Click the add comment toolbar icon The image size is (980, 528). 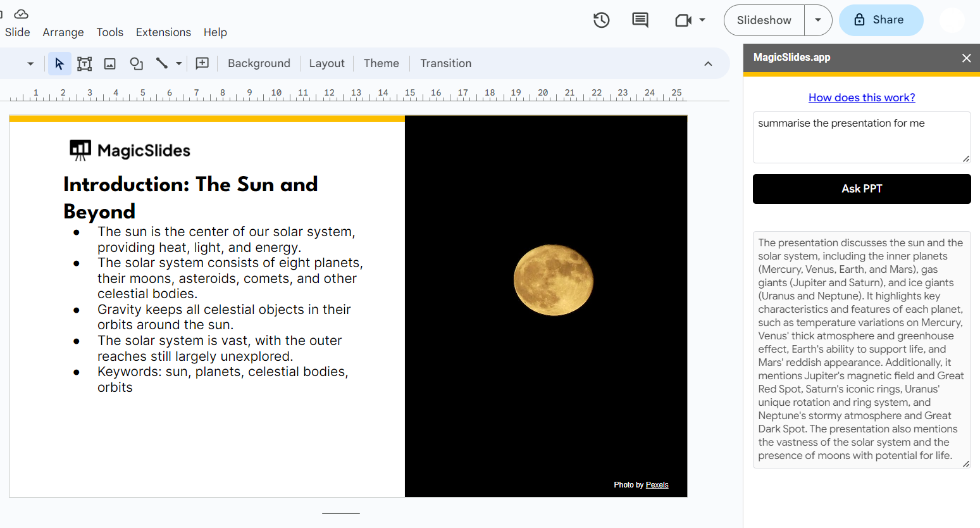(x=202, y=63)
